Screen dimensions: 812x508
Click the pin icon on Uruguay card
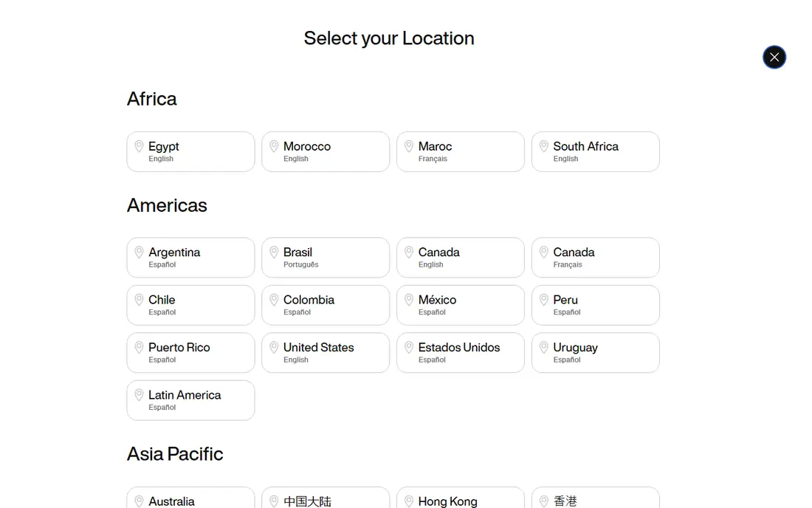(544, 348)
